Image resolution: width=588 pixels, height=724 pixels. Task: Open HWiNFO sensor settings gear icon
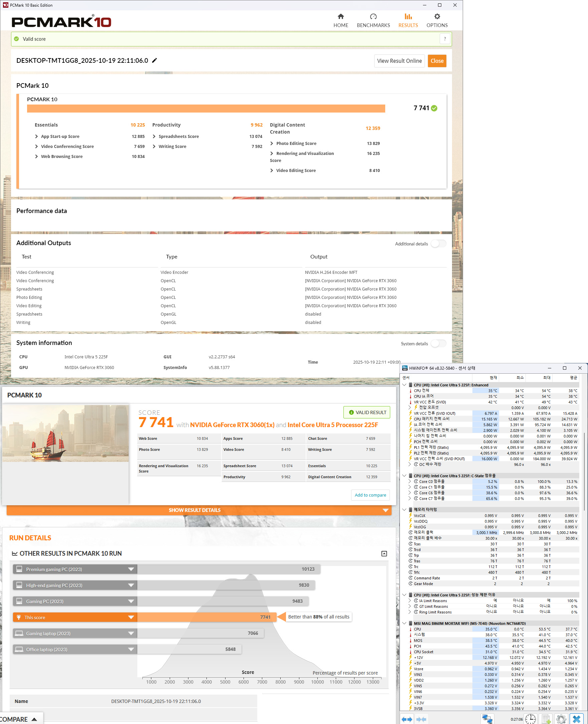[561, 719]
